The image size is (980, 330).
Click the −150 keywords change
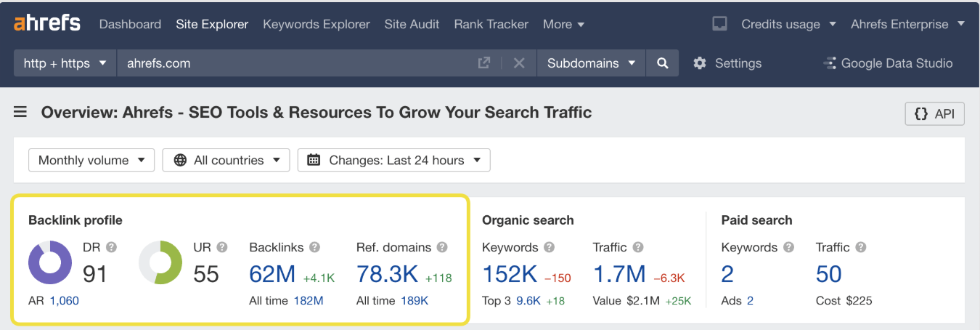pos(558,278)
